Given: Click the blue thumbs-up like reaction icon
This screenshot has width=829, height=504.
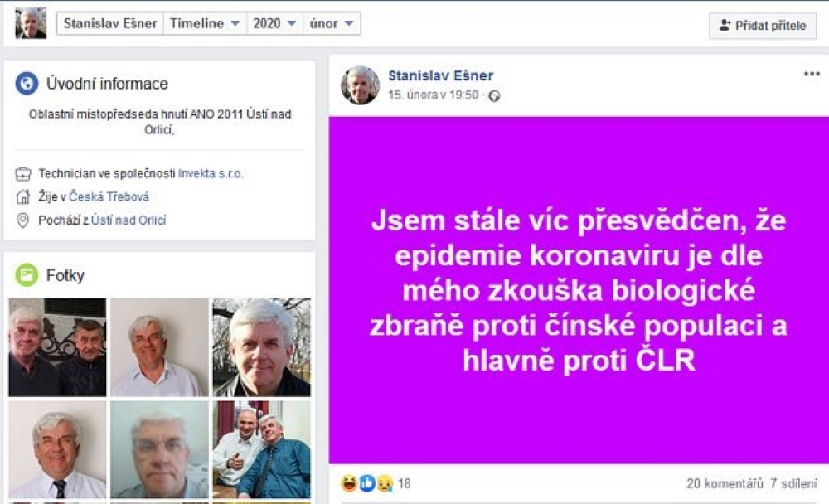Looking at the screenshot, I should [367, 482].
